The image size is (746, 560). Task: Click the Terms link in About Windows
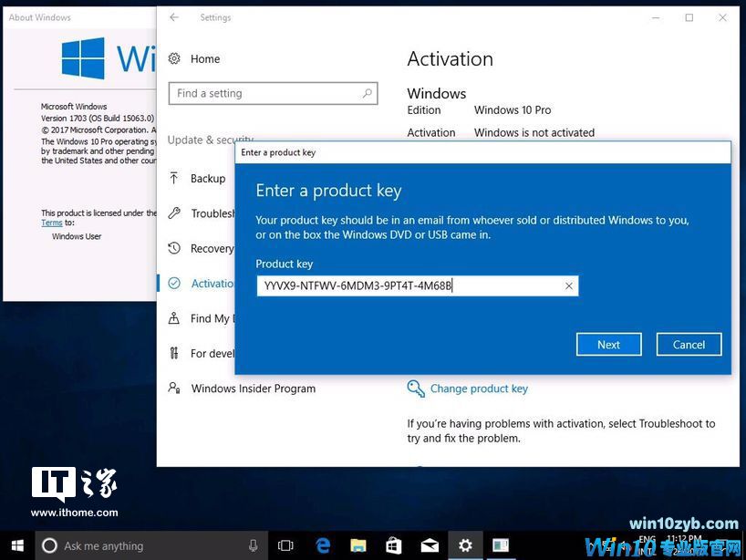(52, 223)
